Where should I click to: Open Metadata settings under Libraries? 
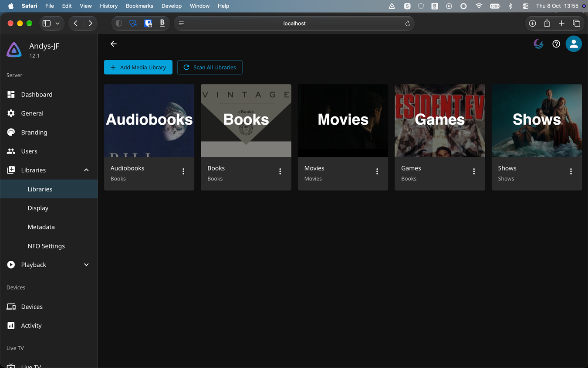click(49, 227)
